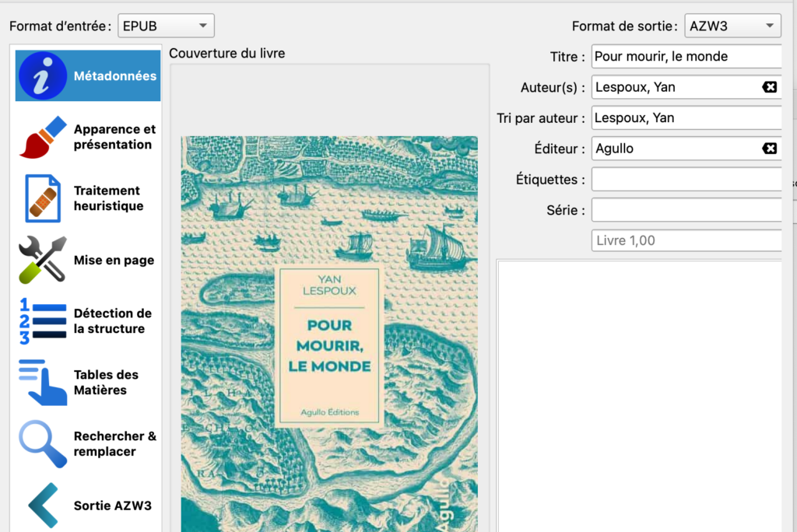Screen dimensions: 797x532
Task: Click the large empty comments text area
Action: 640,396
